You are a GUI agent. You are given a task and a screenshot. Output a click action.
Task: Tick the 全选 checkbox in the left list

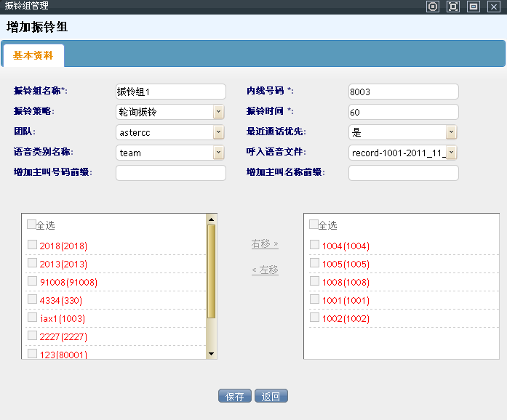click(31, 225)
